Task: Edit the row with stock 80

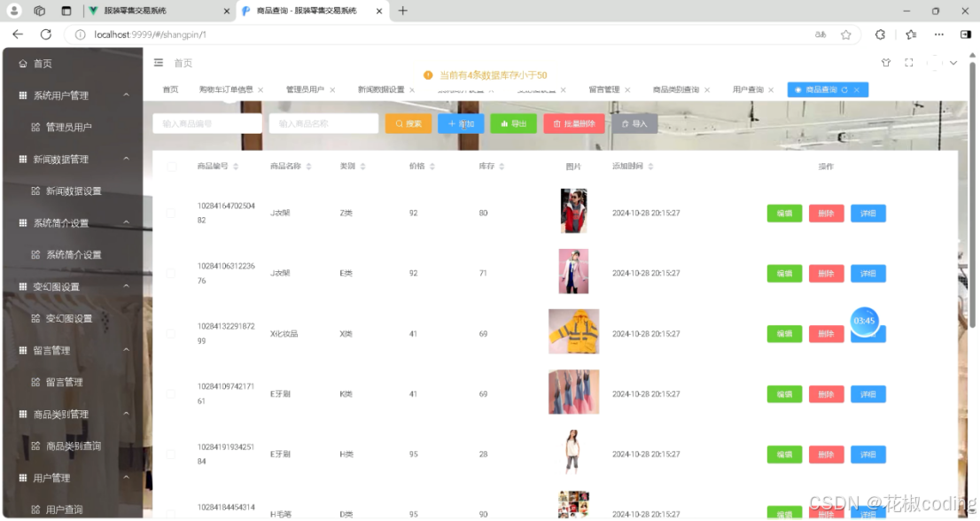Action: [784, 213]
